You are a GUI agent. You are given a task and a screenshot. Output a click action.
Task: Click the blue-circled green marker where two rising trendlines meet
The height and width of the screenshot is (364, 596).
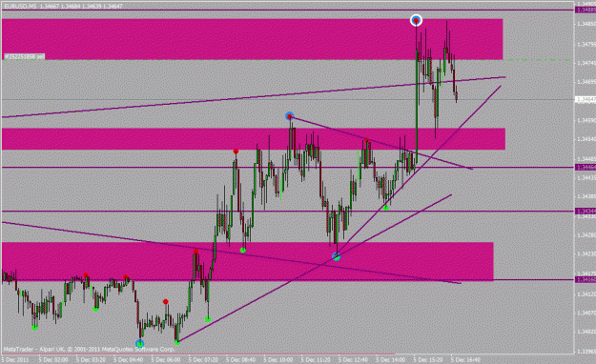pos(337,257)
